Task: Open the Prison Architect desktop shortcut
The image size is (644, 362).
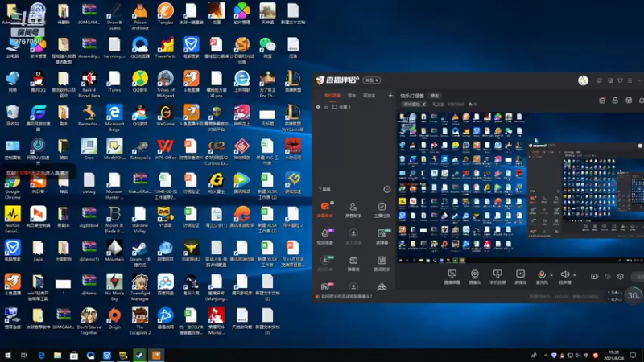Action: (139, 15)
